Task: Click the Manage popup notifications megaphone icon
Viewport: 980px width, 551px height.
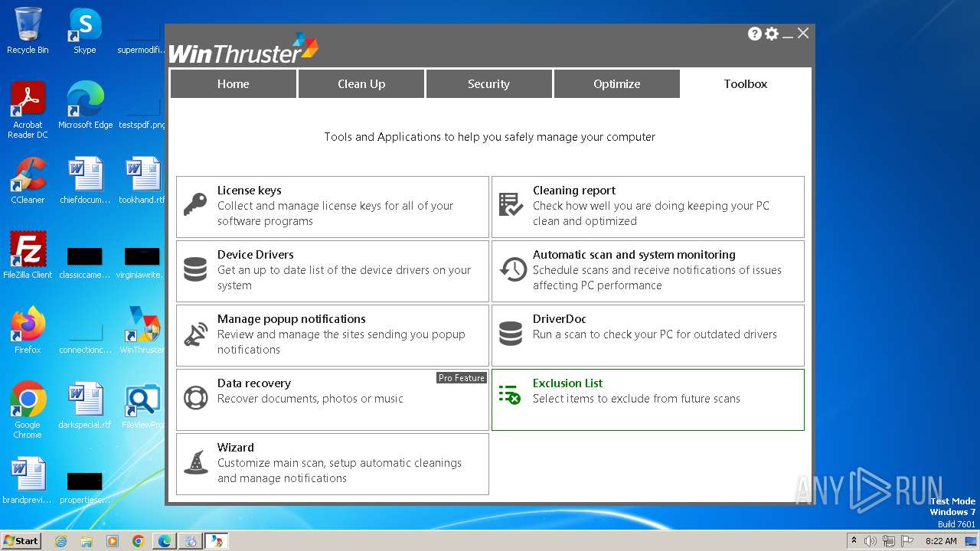Action: click(x=195, y=334)
